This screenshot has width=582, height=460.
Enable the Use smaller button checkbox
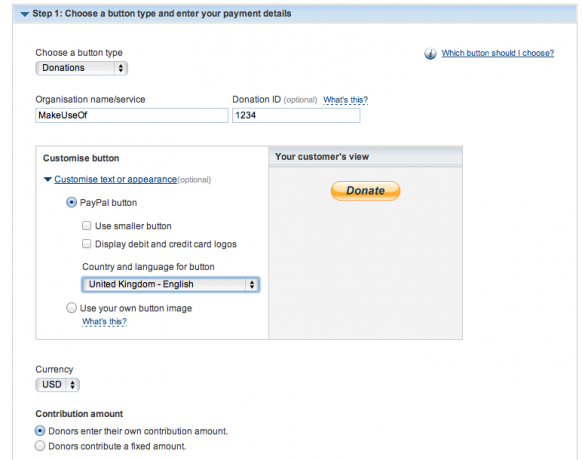pyautogui.click(x=86, y=226)
